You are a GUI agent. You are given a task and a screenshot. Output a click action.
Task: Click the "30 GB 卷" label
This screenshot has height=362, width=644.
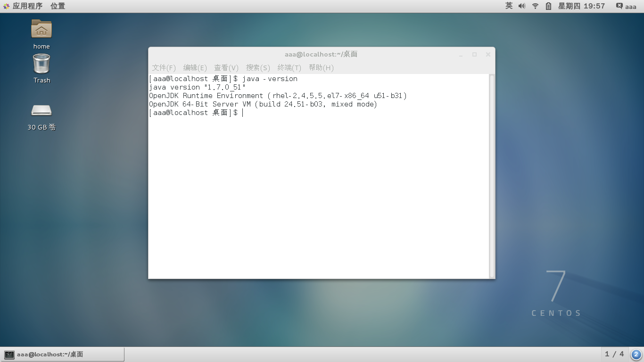click(x=41, y=127)
